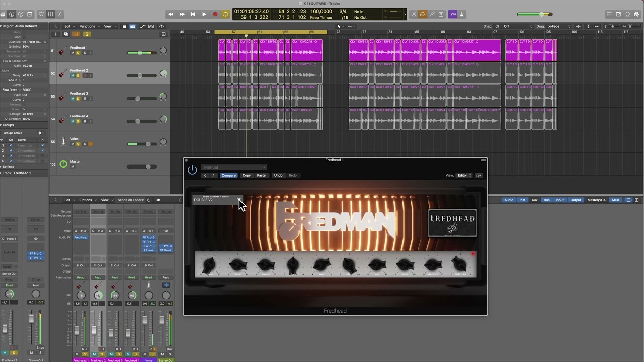The height and width of the screenshot is (362, 644).
Task: Toggle the yellow Cycle mode button
Action: coord(225,14)
